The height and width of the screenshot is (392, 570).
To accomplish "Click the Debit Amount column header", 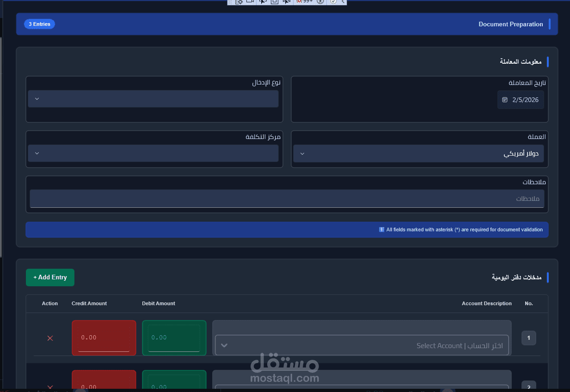I will tap(159, 303).
